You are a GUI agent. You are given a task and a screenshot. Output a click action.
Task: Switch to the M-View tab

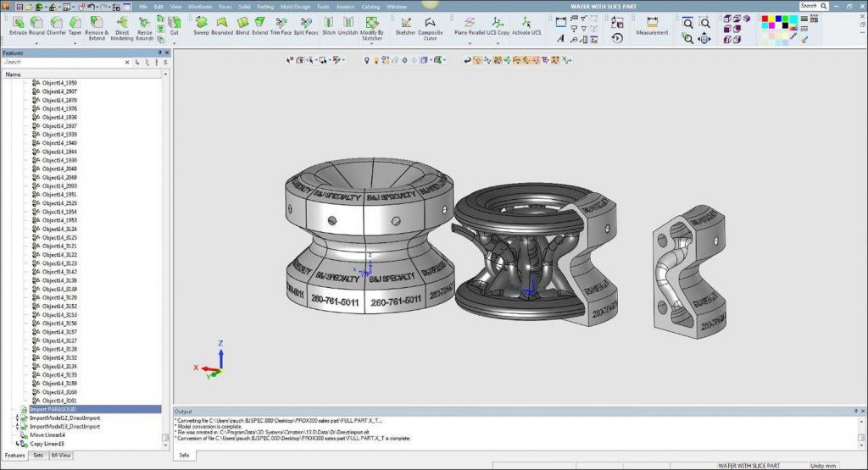tap(61, 455)
